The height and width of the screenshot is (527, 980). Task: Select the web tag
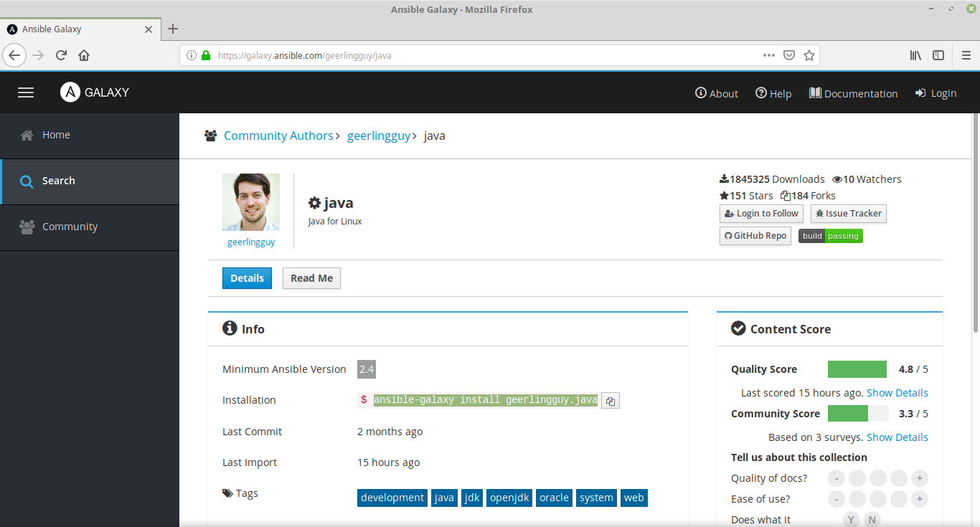click(x=634, y=498)
